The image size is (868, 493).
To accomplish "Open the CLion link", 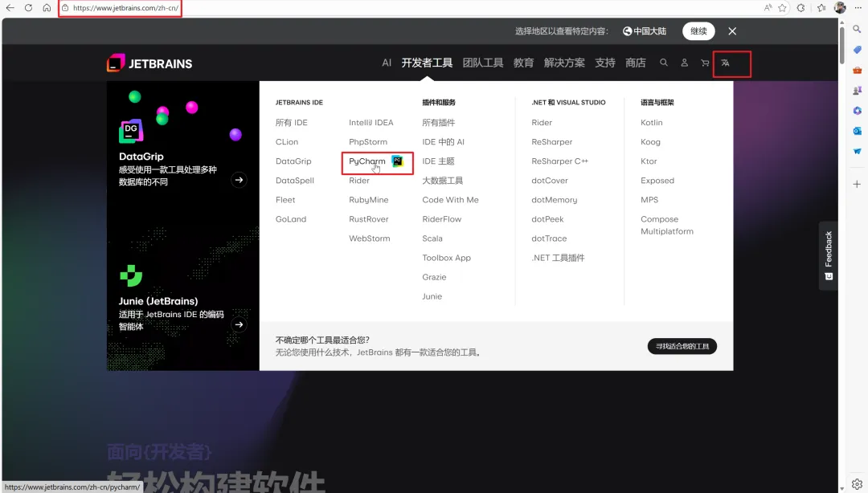I will 287,141.
